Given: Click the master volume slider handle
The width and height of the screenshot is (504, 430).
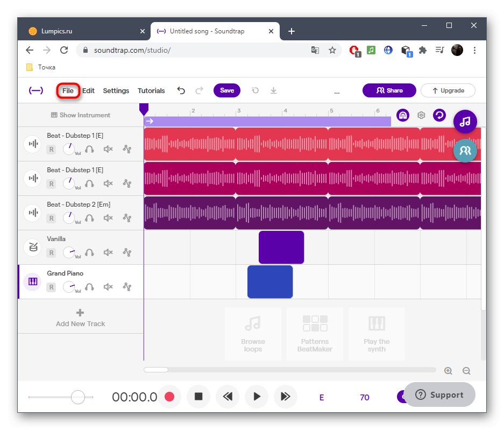Looking at the screenshot, I should pyautogui.click(x=78, y=397).
